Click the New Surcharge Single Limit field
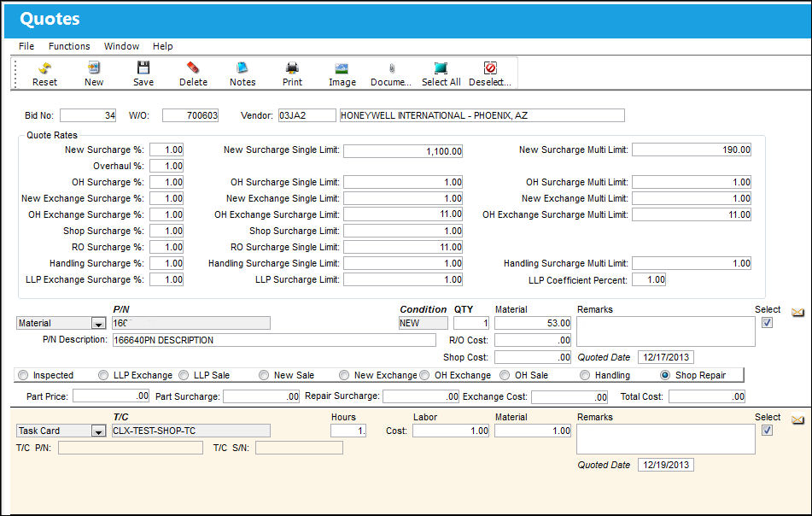812x516 pixels. [x=403, y=151]
